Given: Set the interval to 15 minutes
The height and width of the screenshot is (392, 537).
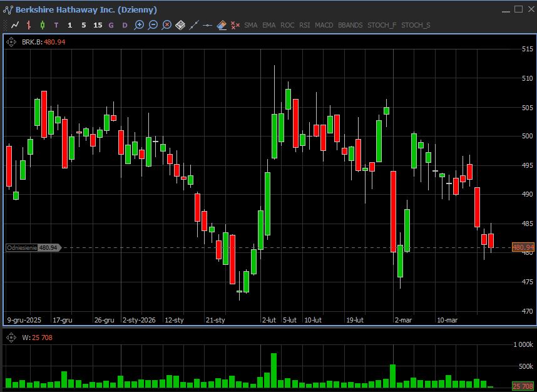Looking at the screenshot, I should coord(98,25).
